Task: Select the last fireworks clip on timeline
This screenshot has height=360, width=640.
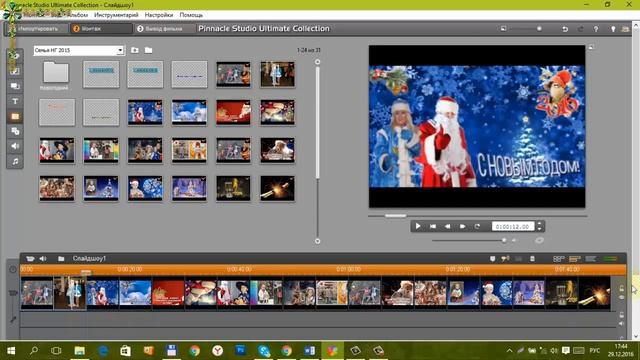Action: [x=594, y=293]
